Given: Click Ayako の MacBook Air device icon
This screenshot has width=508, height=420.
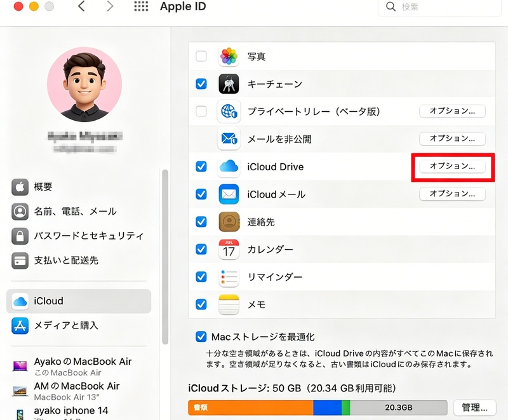Looking at the screenshot, I should 20,366.
